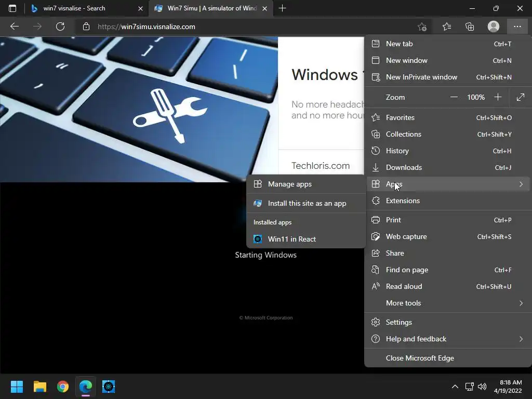Open the tab actions menu icon
This screenshot has height=399, width=532.
tap(12, 8)
